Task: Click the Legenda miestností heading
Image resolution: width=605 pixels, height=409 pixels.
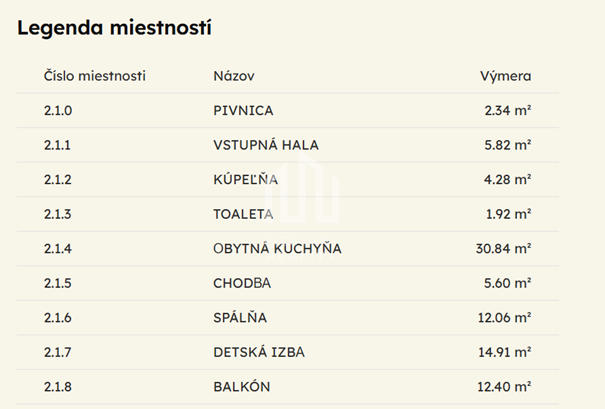Action: 115,28
